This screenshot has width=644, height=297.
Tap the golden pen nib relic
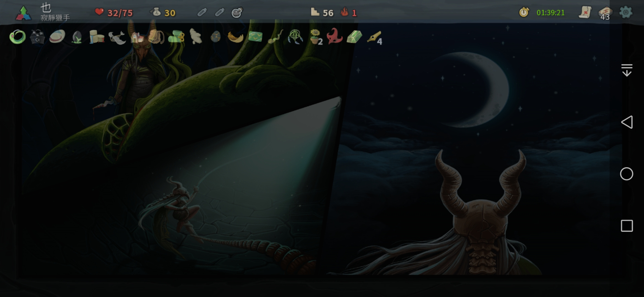coord(375,37)
